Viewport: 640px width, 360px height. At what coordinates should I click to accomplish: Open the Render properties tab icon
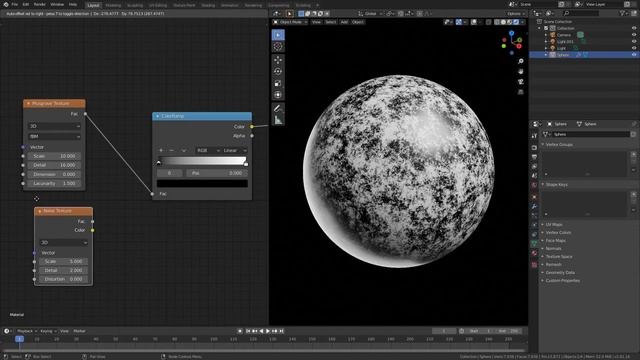tap(534, 147)
